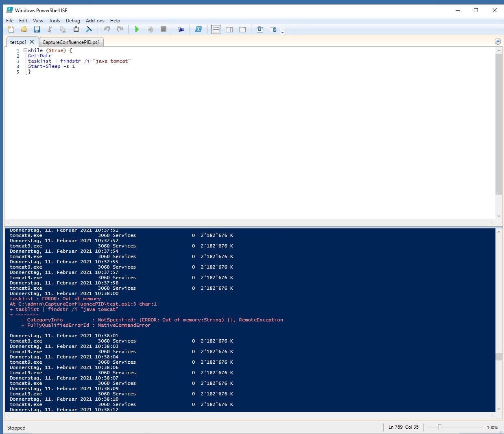Open the File menu
Image resolution: width=504 pixels, height=434 pixels.
[10, 21]
